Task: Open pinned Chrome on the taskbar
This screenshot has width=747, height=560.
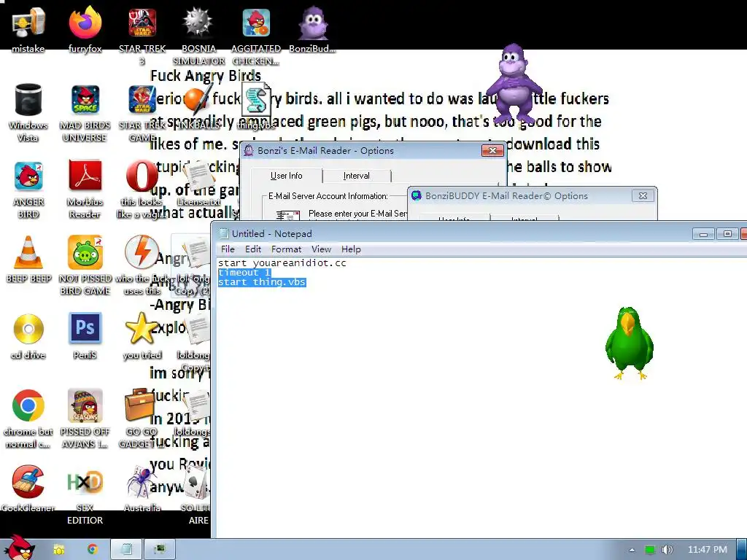Action: coord(93,550)
